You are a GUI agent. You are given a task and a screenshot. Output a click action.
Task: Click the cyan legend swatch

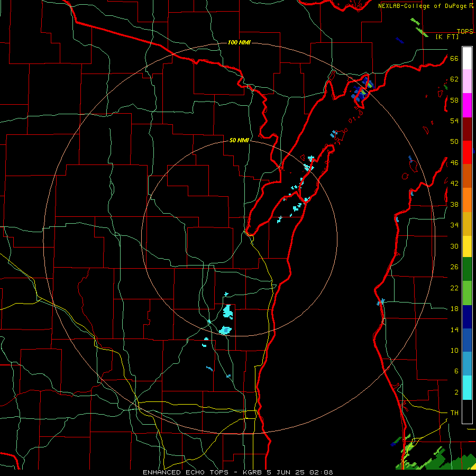point(467,388)
